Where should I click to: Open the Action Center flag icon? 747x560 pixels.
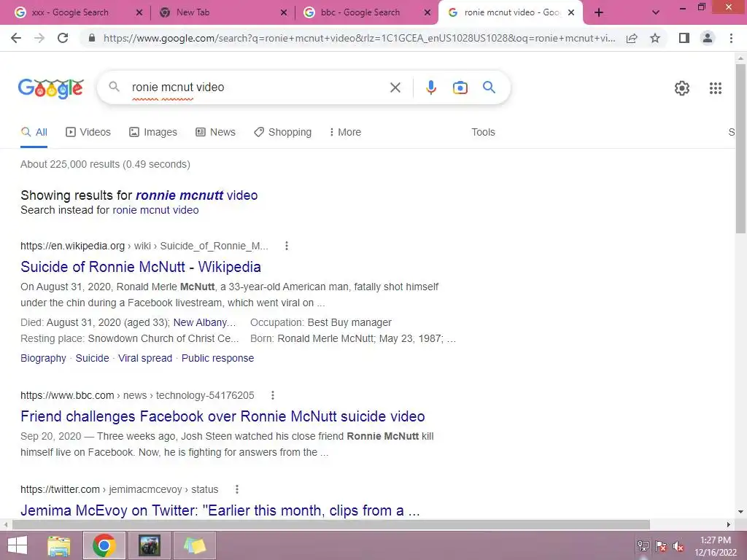[661, 547]
